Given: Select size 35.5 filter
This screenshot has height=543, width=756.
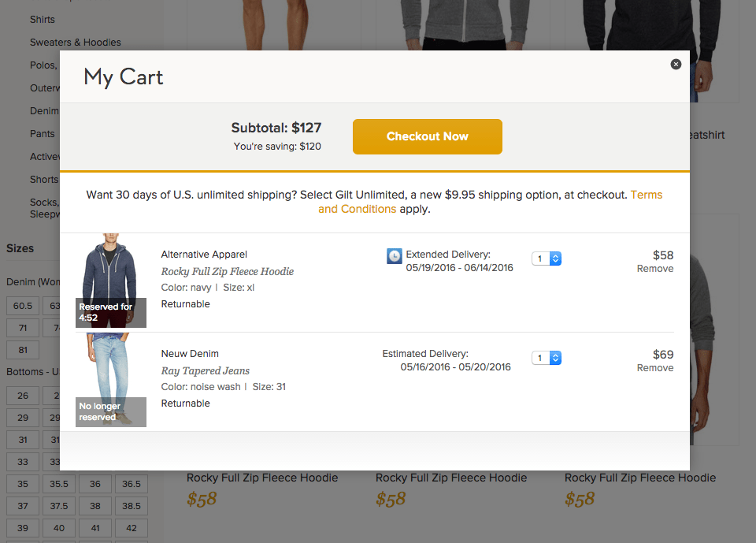Looking at the screenshot, I should (x=59, y=484).
